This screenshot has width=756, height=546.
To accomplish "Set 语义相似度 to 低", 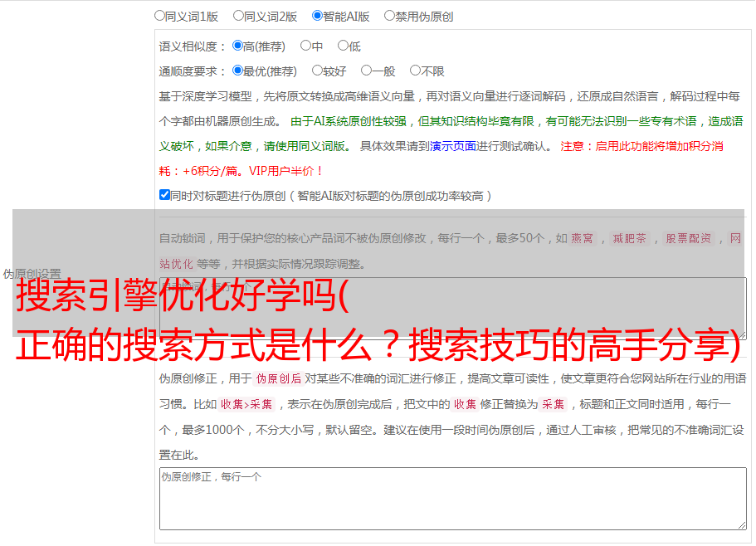I will click(x=343, y=46).
